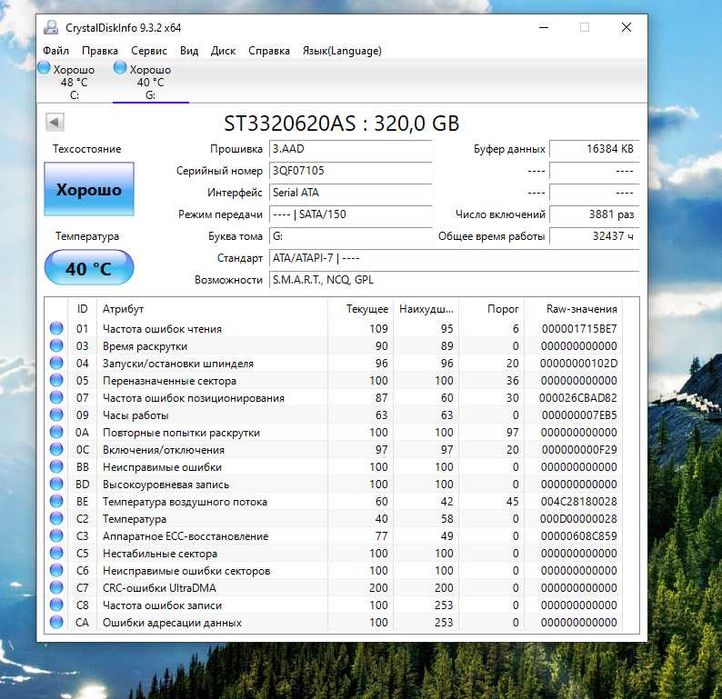Viewport: 722px width, 699px height.
Task: Open the Диск menu
Action: coord(223,51)
